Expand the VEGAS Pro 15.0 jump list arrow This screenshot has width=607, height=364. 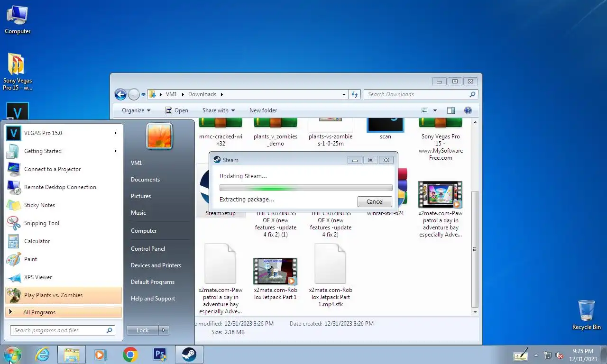click(x=115, y=133)
